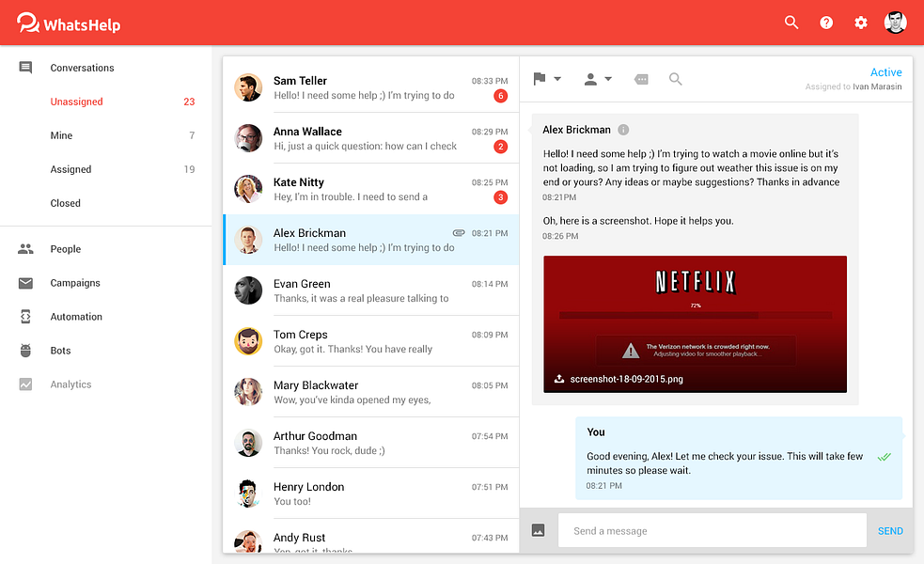
Task: Expand the assignee dropdown arrow
Action: 608,78
